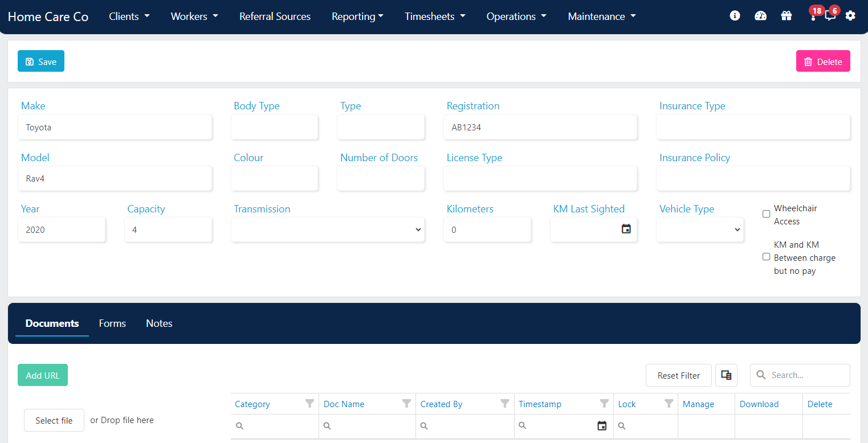The width and height of the screenshot is (868, 443).
Task: Tick the Wheelchair Access checkbox
Action: 766,214
